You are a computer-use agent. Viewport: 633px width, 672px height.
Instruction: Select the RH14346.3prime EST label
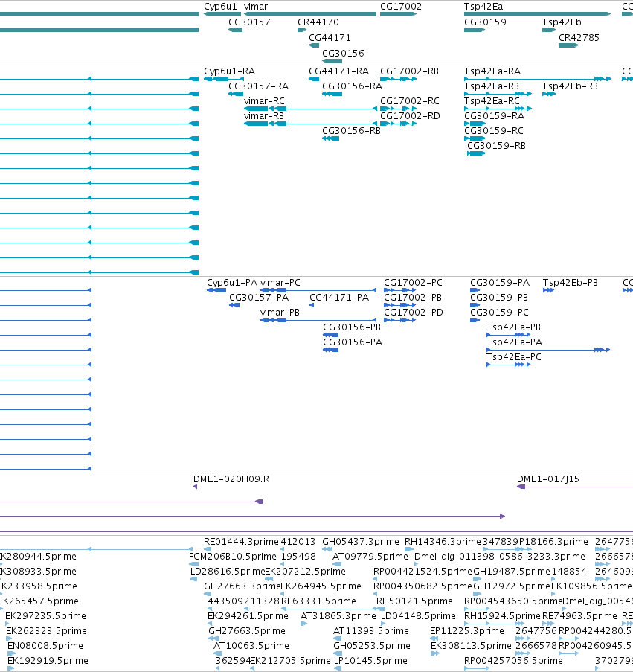coord(443,542)
